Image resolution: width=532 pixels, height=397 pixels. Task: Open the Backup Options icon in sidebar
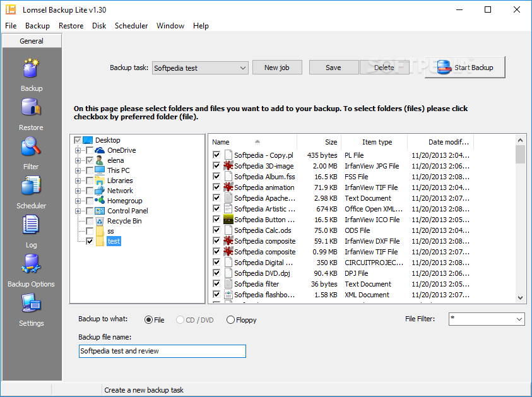(x=31, y=264)
